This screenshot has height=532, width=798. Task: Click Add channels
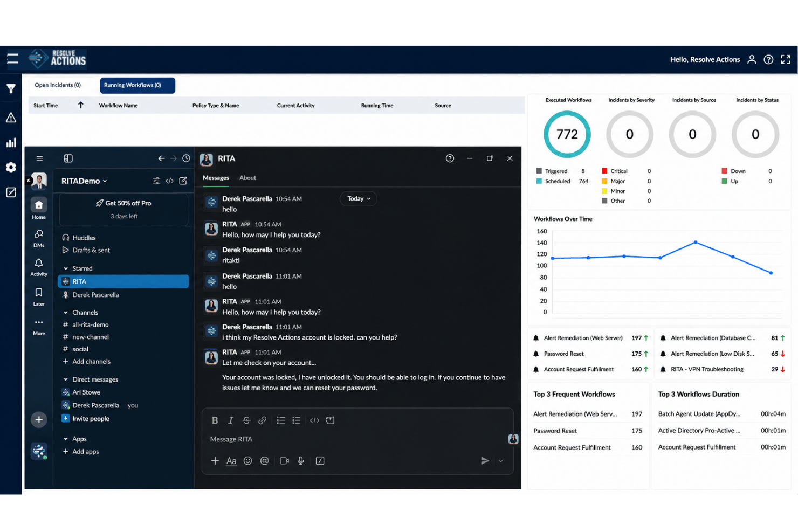[x=86, y=362]
